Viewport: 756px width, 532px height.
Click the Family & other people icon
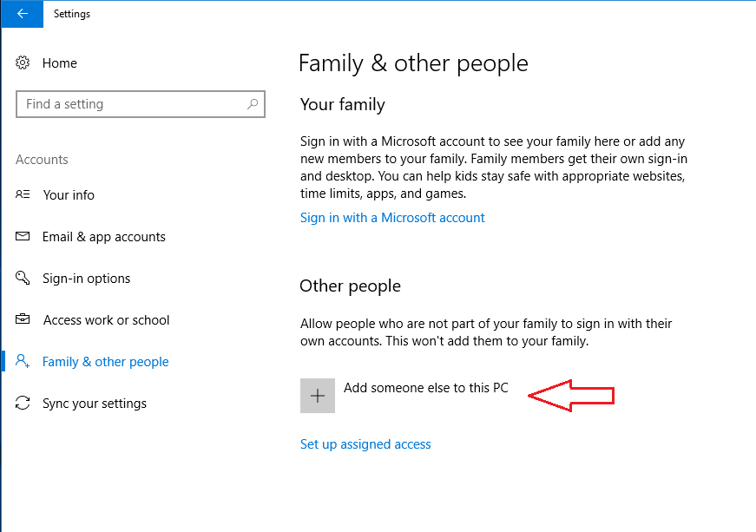click(23, 361)
